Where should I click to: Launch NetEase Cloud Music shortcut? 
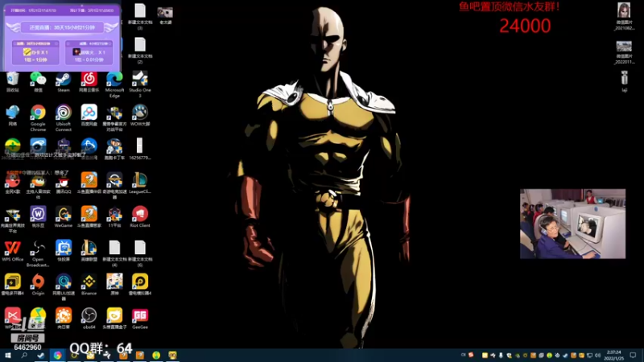pos(89,82)
